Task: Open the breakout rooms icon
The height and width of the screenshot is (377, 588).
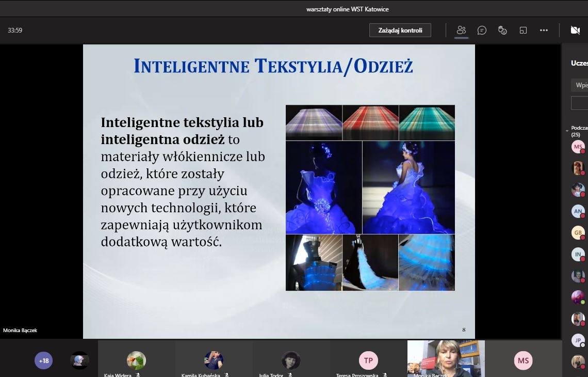Action: point(523,30)
